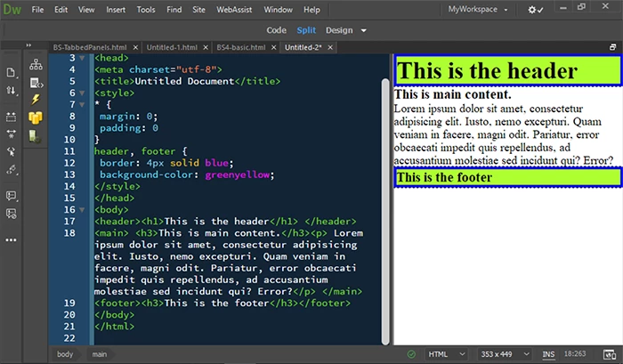Screen dimensions: 623x364
Task: Open sync settings gear icon
Action: click(535, 10)
